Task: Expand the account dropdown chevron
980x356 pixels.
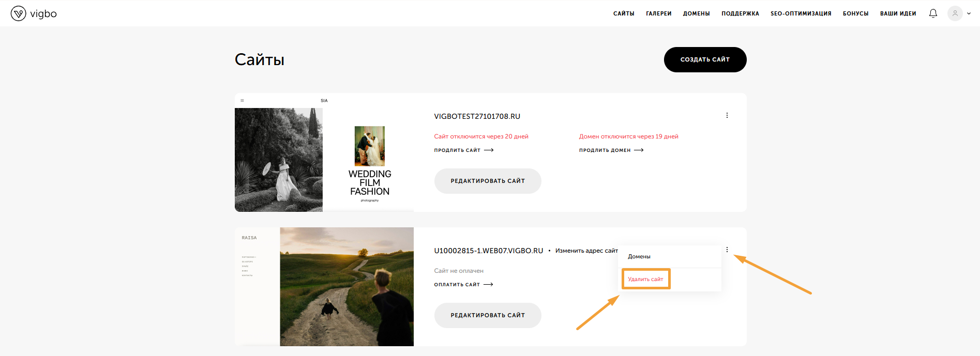Action: pos(969,14)
